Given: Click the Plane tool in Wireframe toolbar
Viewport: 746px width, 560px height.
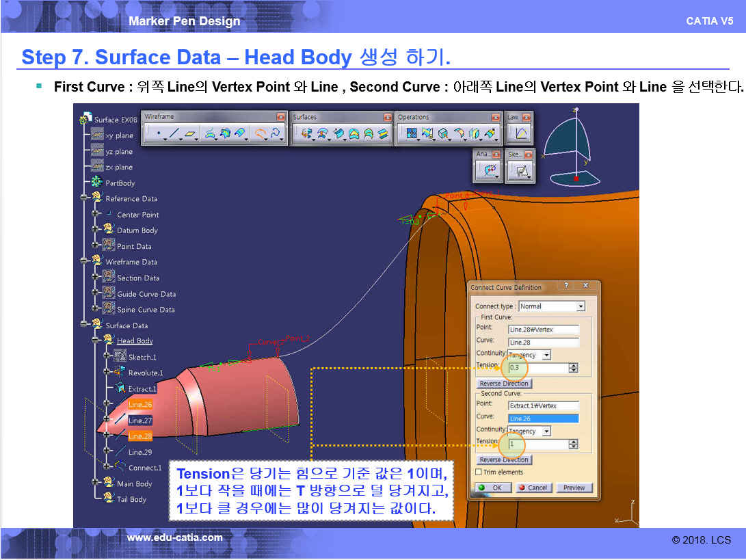Looking at the screenshot, I should click(189, 134).
